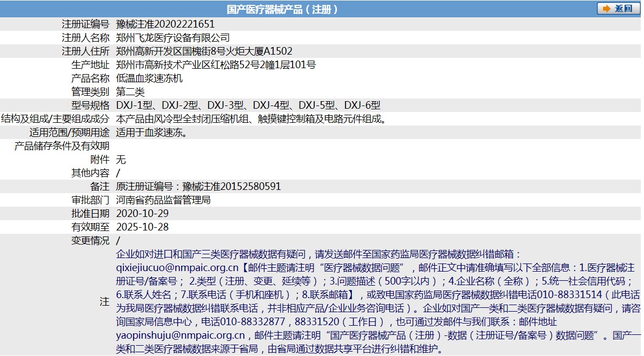Click the 管理类别 label
This screenshot has height=356, width=644.
(x=90, y=92)
